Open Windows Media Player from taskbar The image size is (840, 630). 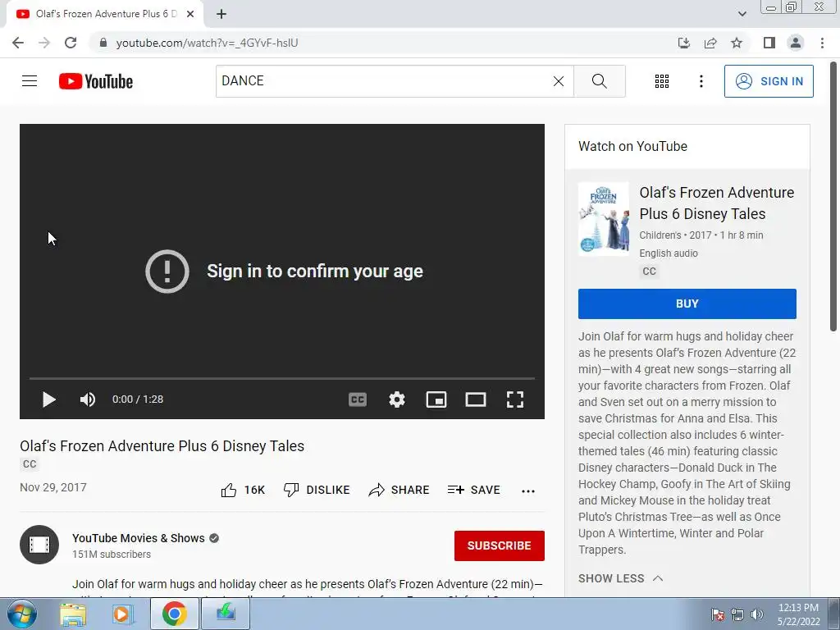123,614
